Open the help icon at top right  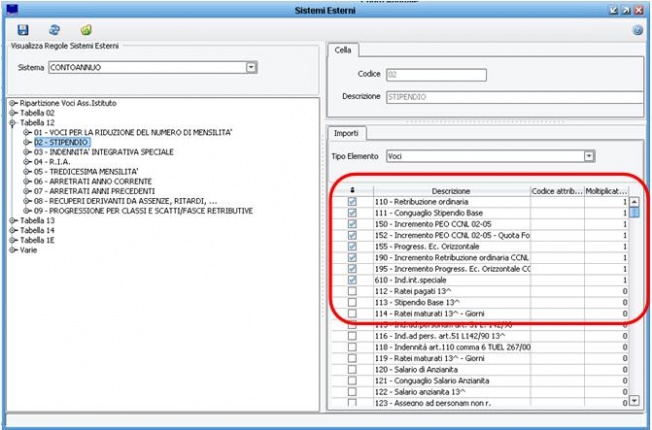pyautogui.click(x=637, y=30)
